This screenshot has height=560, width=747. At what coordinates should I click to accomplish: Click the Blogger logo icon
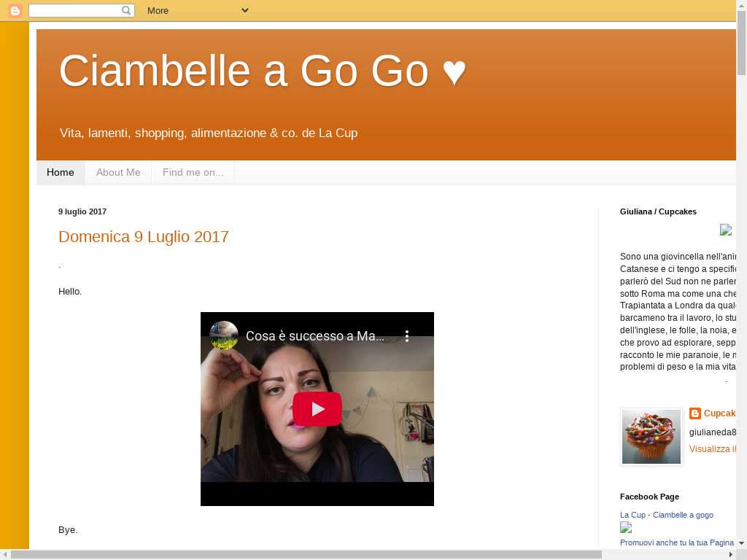(x=15, y=10)
